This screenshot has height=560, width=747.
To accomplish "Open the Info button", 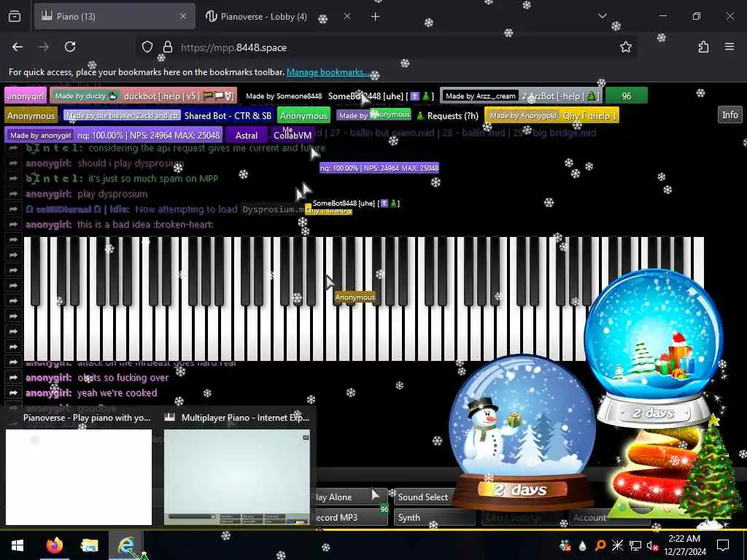I will point(729,114).
